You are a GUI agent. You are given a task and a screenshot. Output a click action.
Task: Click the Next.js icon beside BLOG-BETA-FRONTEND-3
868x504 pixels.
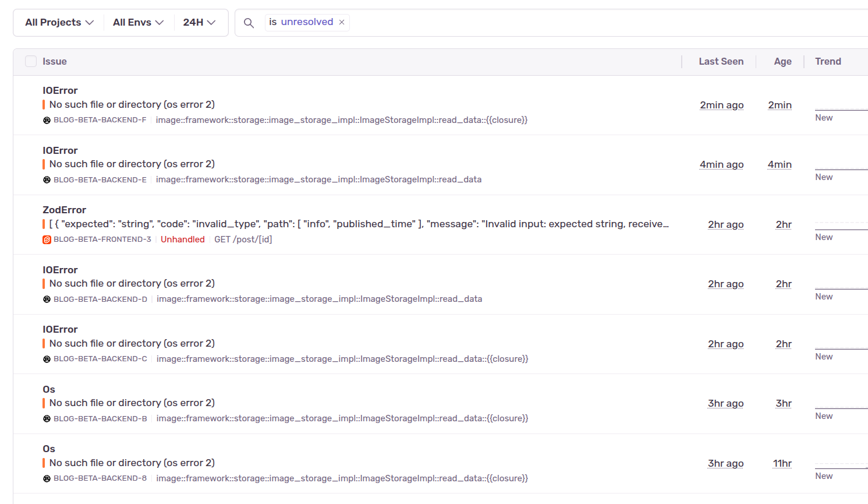pos(47,239)
